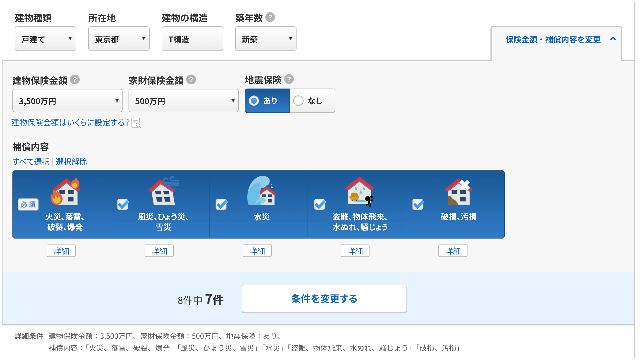The height and width of the screenshot is (361, 644).
Task: Click help icon next to 地震保険
Action: [x=289, y=79]
